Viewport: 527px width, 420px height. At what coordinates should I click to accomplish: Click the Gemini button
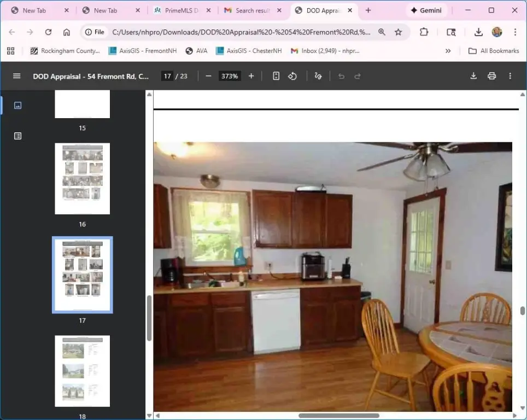point(426,10)
